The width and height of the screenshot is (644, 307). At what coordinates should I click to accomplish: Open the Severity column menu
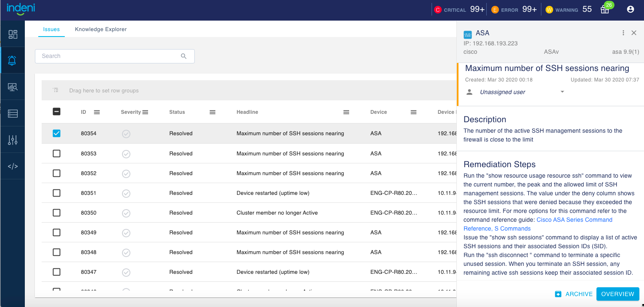[145, 112]
